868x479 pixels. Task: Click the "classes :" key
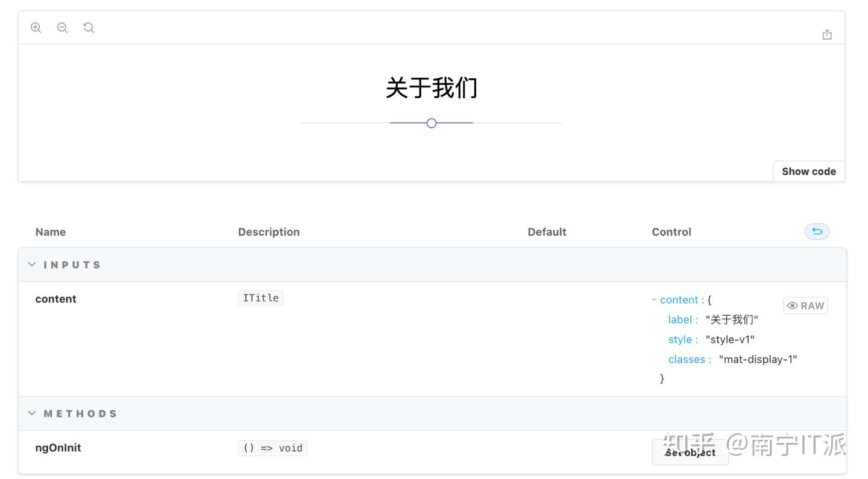coord(690,359)
